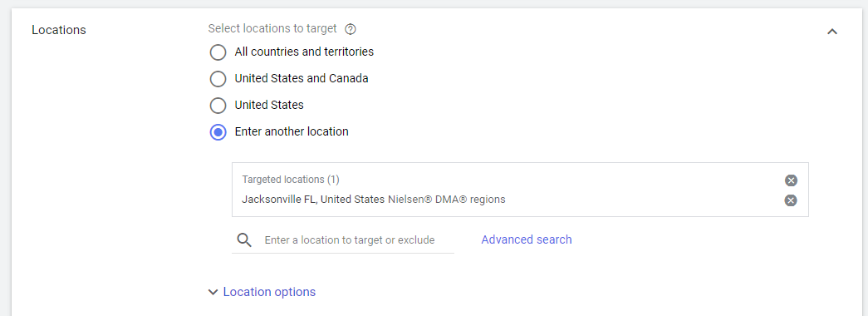
Task: Click the Nielsen DMA regions text
Action: [x=446, y=199]
